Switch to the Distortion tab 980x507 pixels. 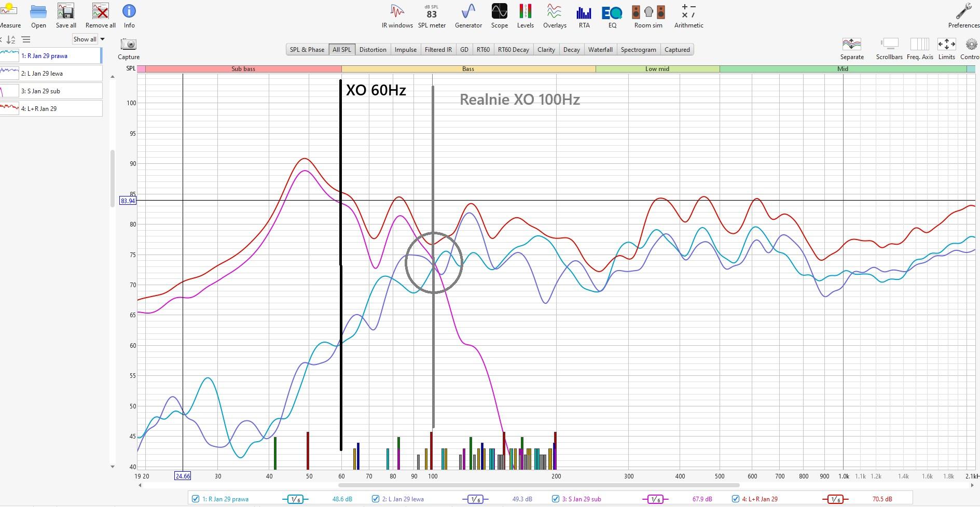(x=372, y=50)
